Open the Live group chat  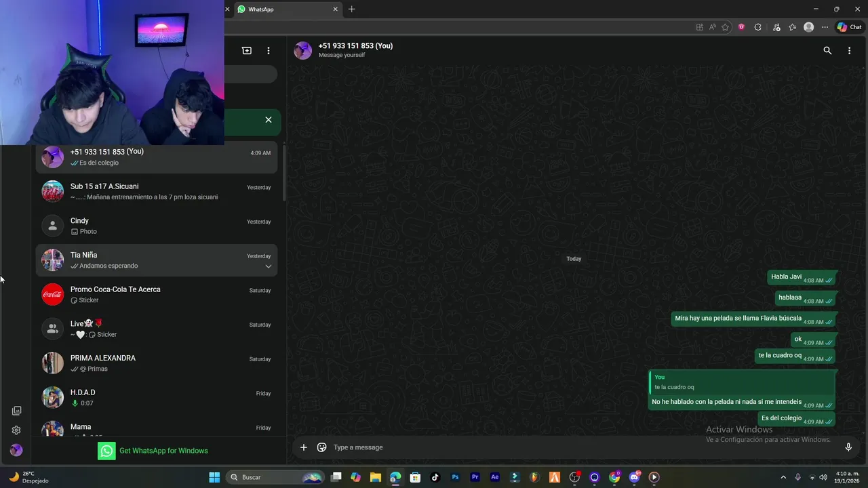[x=157, y=329]
